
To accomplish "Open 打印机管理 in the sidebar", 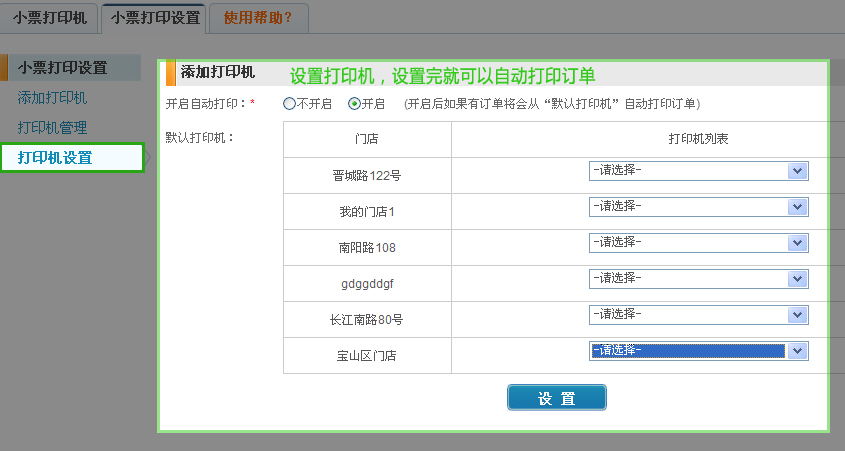I will [52, 128].
